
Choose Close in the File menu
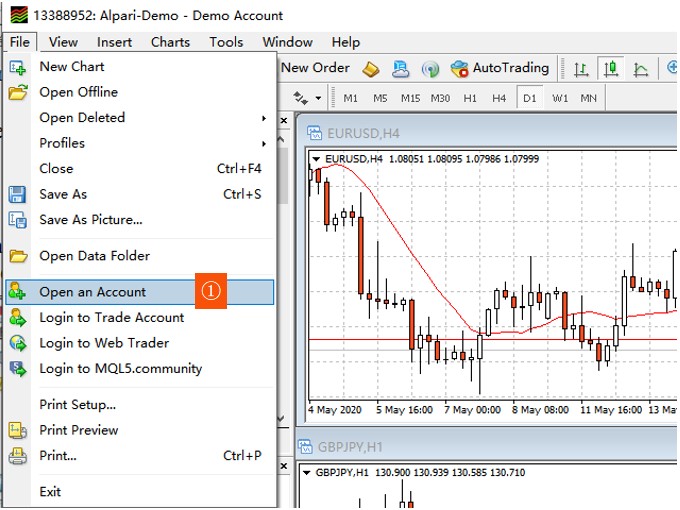(x=140, y=169)
